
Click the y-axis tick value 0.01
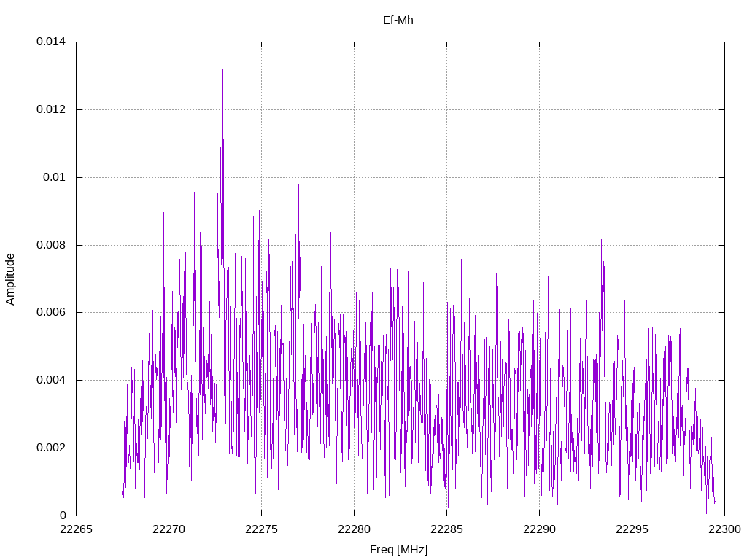tap(54, 177)
